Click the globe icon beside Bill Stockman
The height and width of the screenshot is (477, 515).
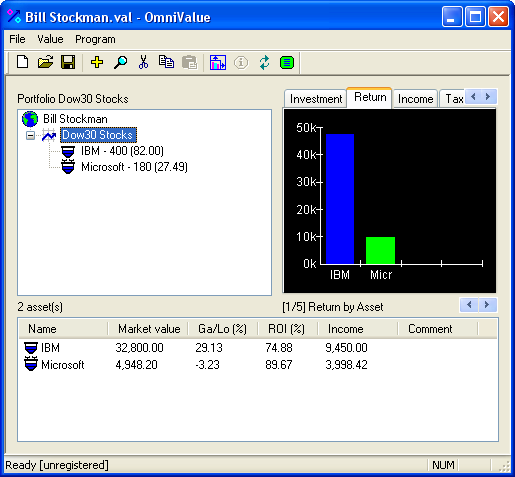click(30, 119)
